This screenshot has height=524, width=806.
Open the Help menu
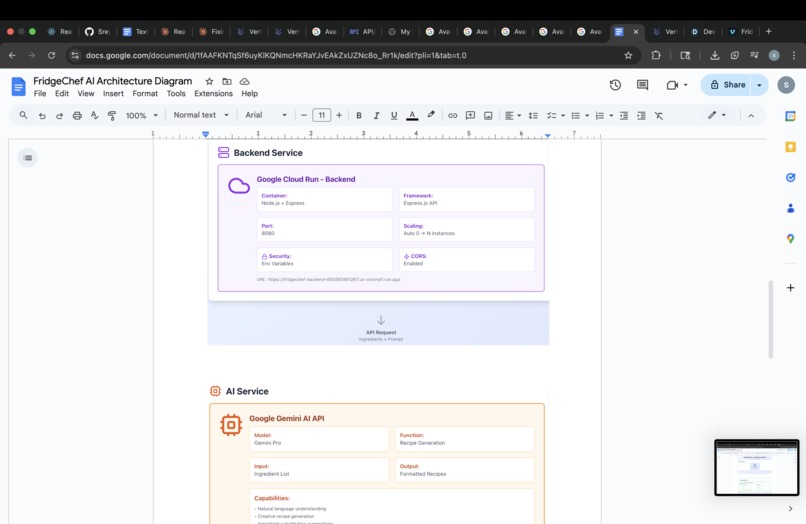250,94
